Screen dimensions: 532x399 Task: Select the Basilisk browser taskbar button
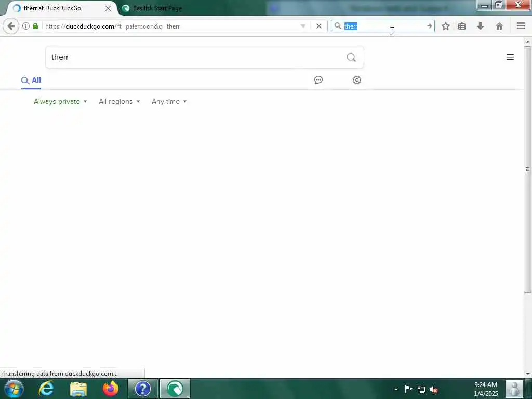(175, 389)
